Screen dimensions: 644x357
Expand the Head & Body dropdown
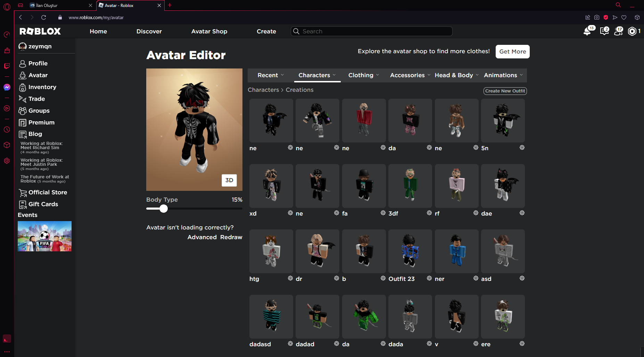(x=456, y=75)
